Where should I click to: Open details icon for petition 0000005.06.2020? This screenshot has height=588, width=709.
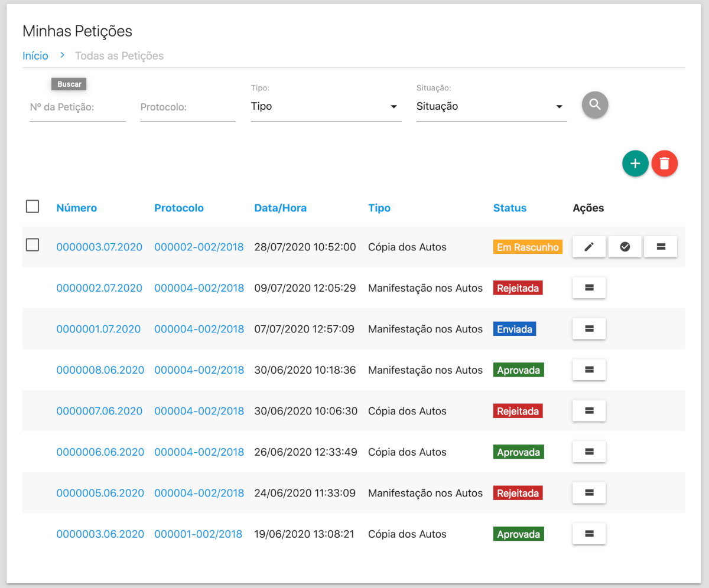589,493
